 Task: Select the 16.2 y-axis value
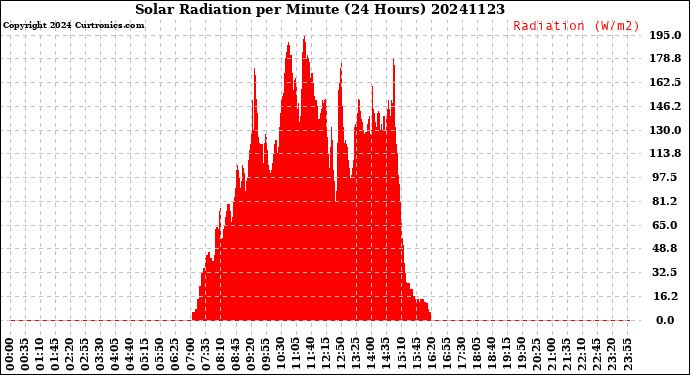(665, 296)
